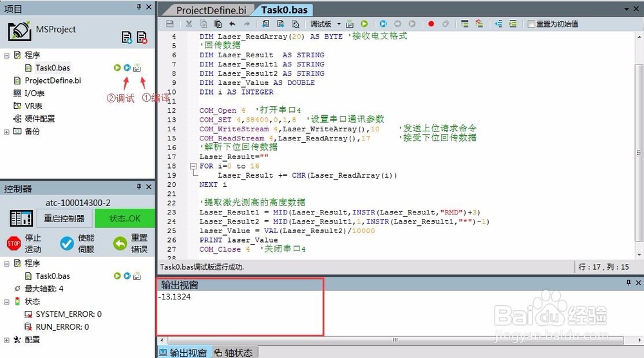Click the output window horizontal scrollbar

[395, 340]
